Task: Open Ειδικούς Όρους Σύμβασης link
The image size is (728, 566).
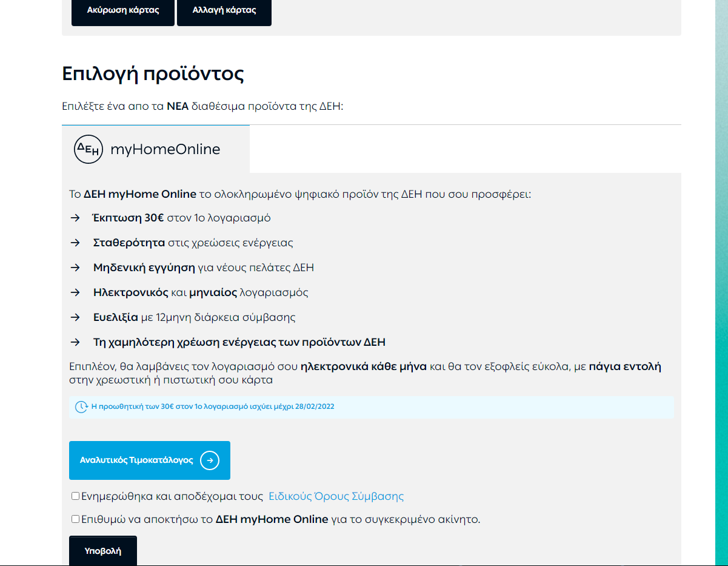Action: [336, 496]
